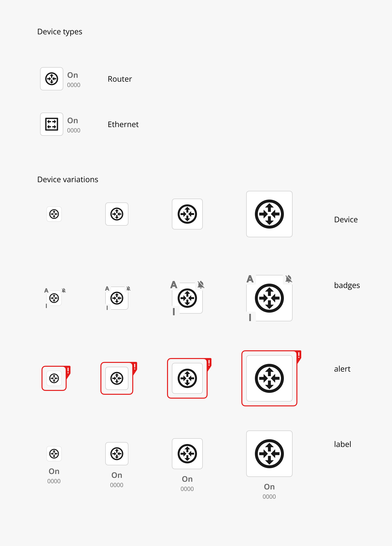
Task: Click the largest labeled router icon above 'On'
Action: click(269, 454)
